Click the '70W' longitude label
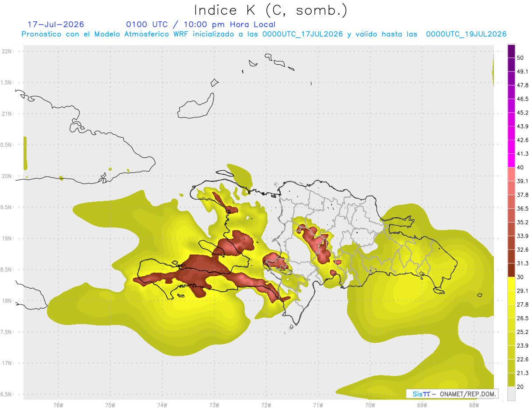The height and width of the screenshot is (411, 532). [370, 405]
